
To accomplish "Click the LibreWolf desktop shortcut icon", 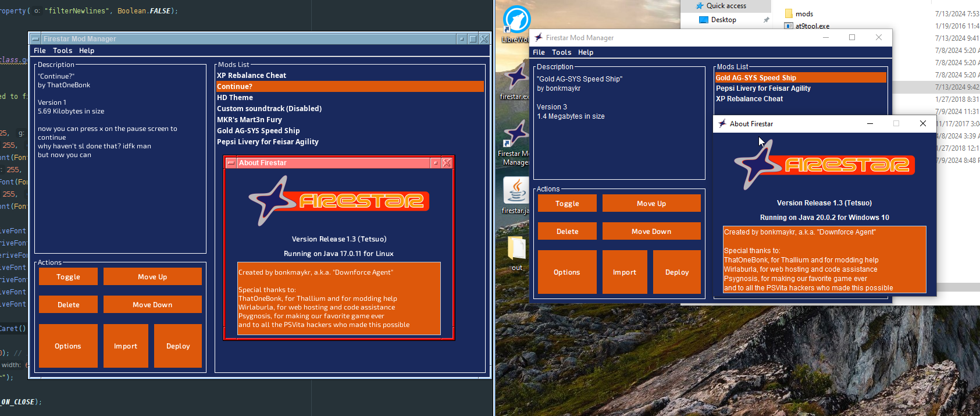I will pyautogui.click(x=516, y=20).
